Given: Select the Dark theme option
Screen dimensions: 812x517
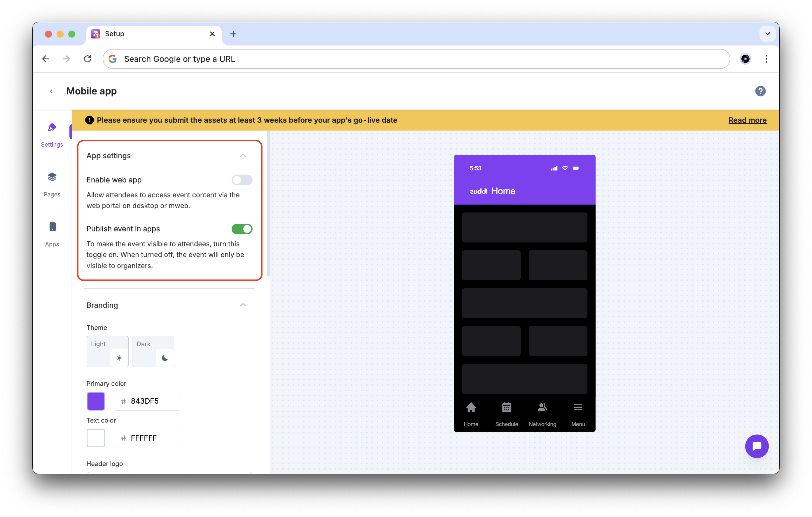Looking at the screenshot, I should pos(153,351).
